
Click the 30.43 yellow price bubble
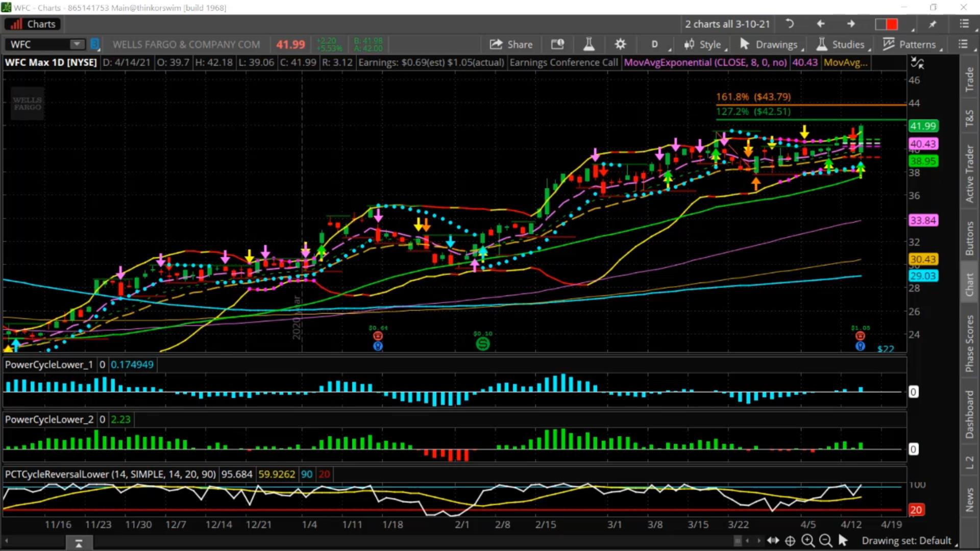[x=923, y=259]
